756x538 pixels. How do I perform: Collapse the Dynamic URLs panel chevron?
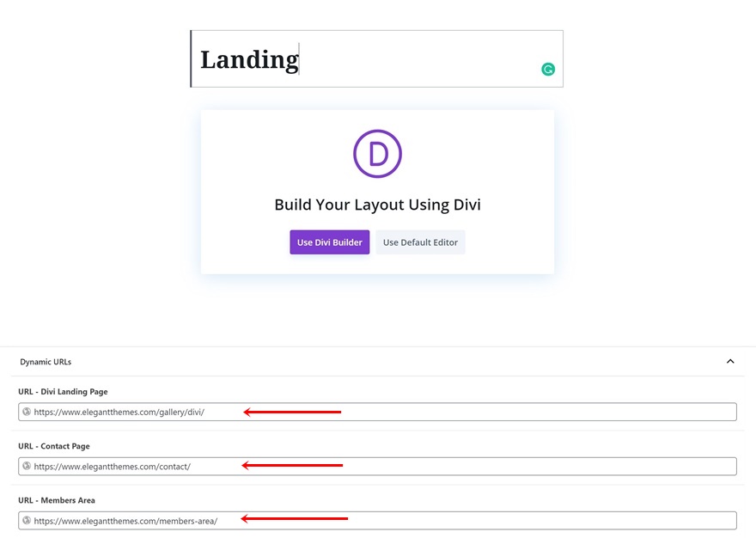tap(730, 362)
